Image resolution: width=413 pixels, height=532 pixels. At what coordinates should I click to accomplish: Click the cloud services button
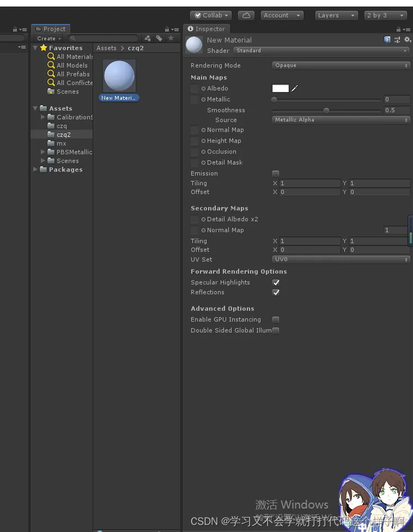click(246, 16)
